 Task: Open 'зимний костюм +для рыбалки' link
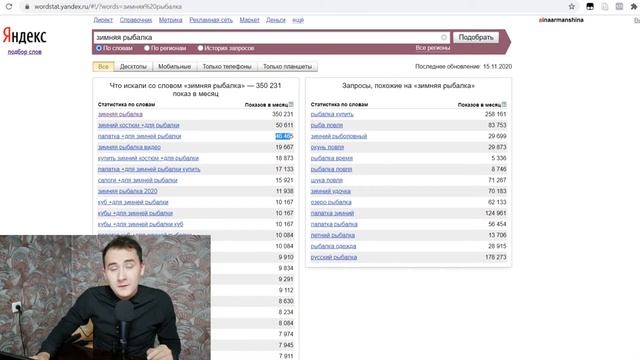(138, 125)
